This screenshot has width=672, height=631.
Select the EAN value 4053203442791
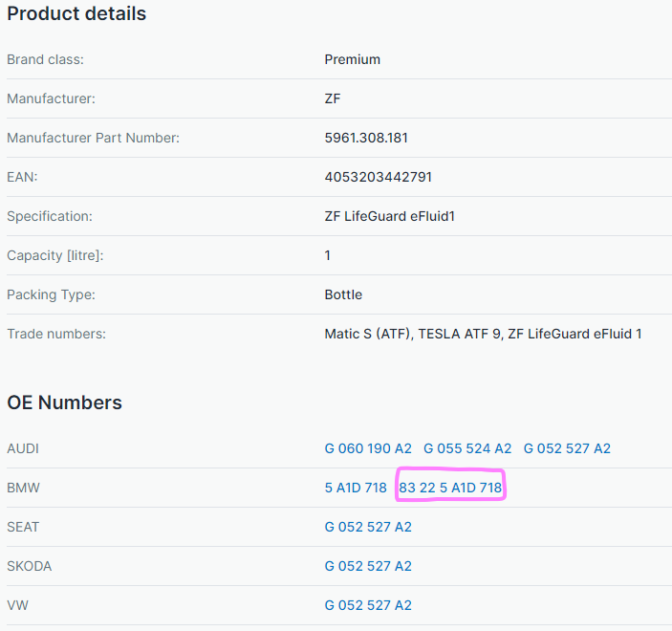pyautogui.click(x=378, y=177)
